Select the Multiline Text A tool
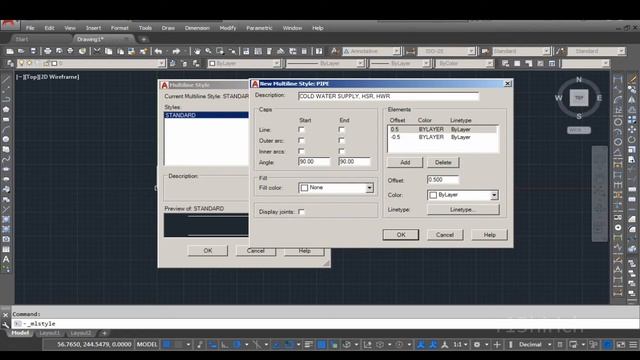The height and width of the screenshot is (360, 640). [6, 259]
